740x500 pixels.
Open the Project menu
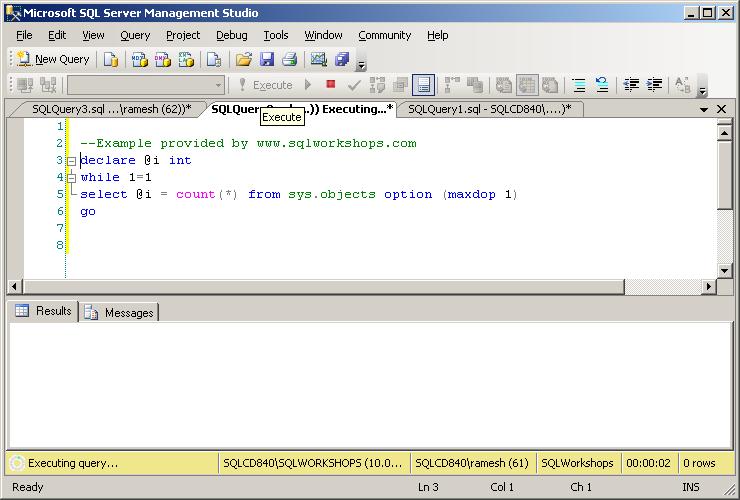(x=183, y=35)
